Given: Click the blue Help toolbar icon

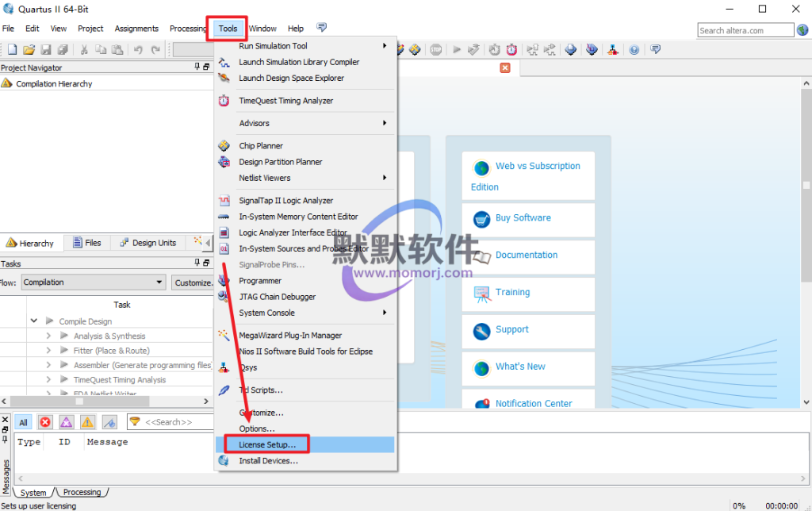Looking at the screenshot, I should (x=634, y=50).
